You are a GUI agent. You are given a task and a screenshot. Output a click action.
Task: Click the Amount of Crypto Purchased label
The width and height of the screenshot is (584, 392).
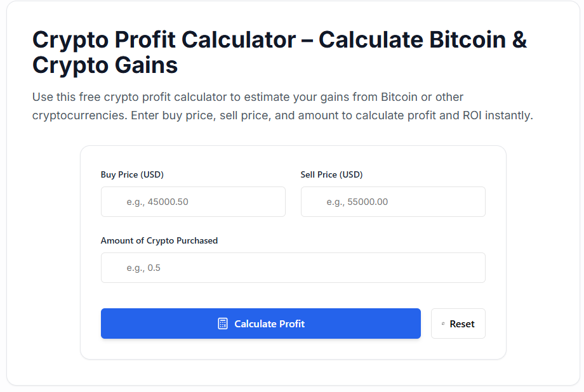[x=159, y=240]
